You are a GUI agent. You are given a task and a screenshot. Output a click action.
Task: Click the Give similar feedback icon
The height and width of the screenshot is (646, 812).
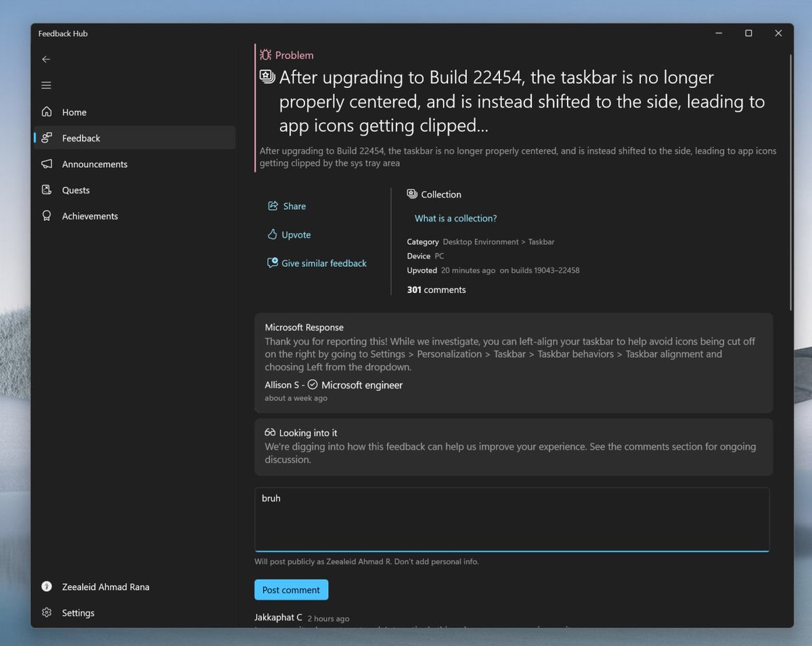pyautogui.click(x=273, y=263)
